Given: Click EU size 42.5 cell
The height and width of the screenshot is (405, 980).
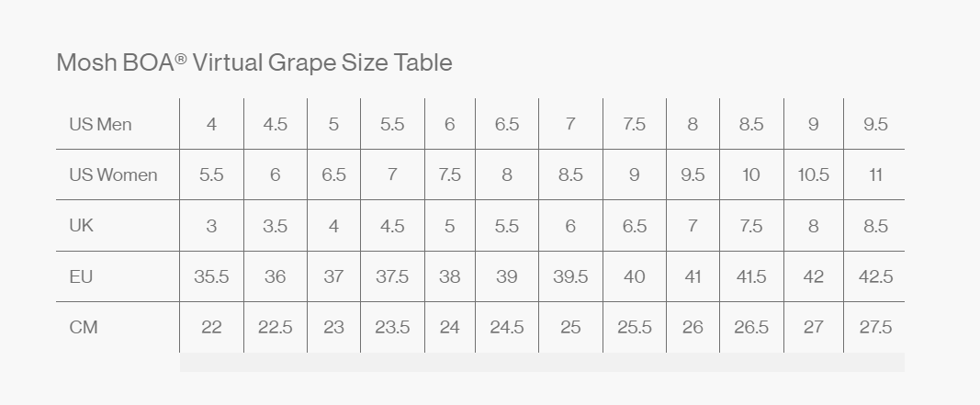Looking at the screenshot, I should [x=874, y=276].
